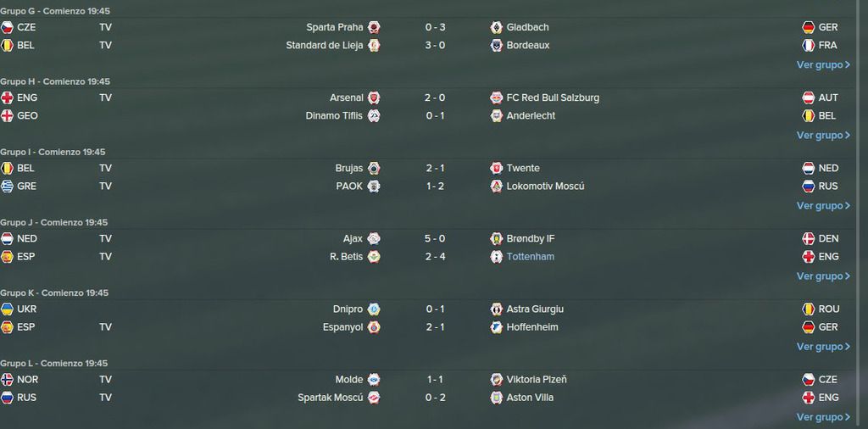Click the Aston Villa crest icon

click(497, 398)
